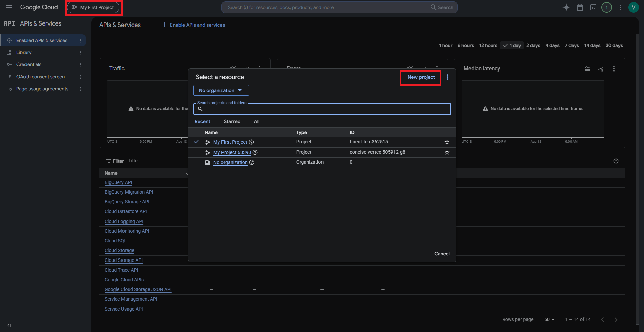Click the search icon in projects field
Viewport: 644px width, 332px height.
tap(200, 109)
